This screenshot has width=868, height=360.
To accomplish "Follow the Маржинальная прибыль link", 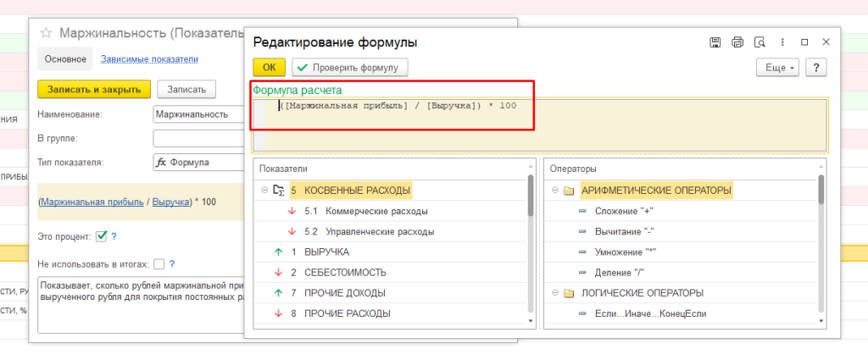I will pos(92,202).
